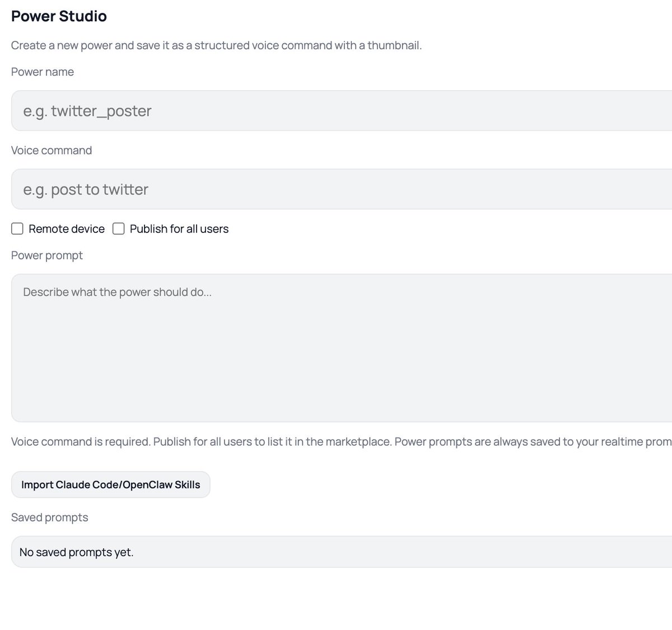
Task: Click the 'e.g. post to twitter' placeholder
Action: [86, 189]
